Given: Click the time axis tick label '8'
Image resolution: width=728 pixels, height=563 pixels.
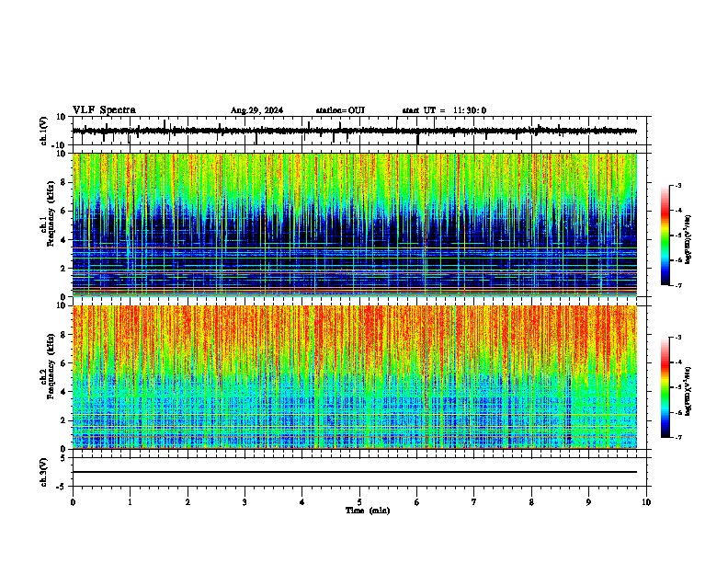Looking at the screenshot, I should 531,502.
